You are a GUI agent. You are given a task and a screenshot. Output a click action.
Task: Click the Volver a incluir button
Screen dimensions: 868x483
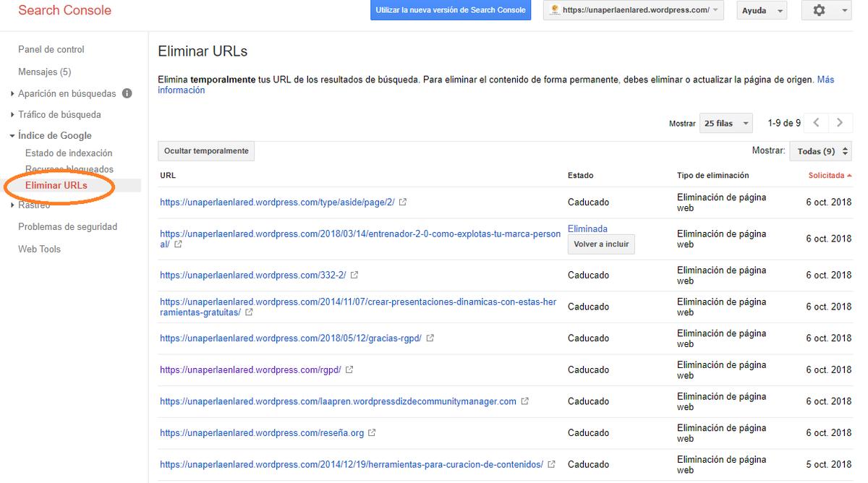(x=601, y=244)
